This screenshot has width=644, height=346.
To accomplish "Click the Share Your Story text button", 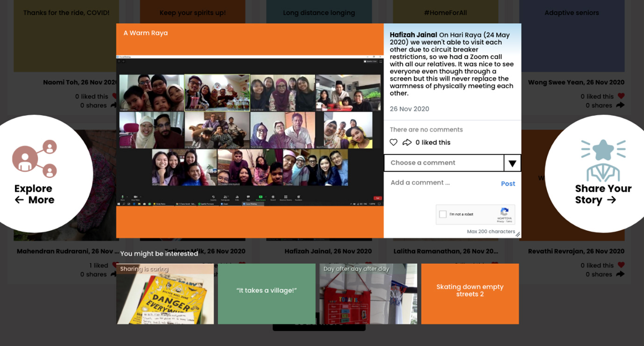I will point(603,194).
